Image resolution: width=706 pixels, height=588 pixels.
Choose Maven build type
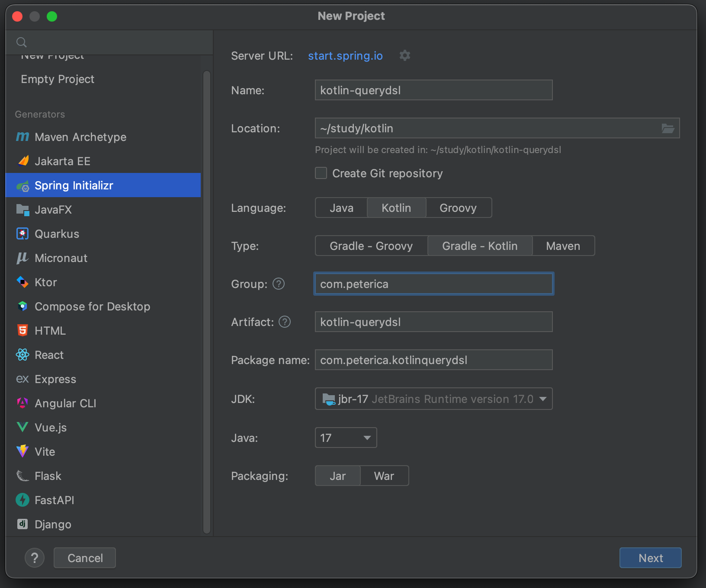point(563,246)
